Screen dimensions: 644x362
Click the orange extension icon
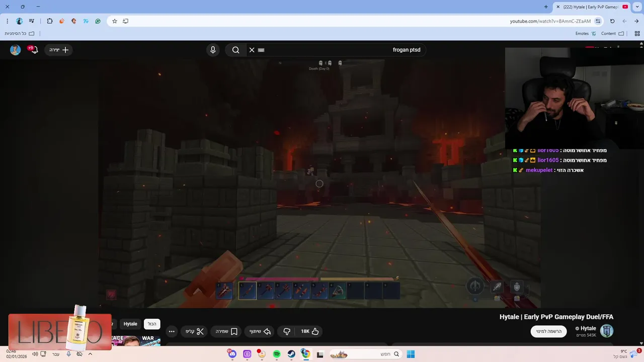pyautogui.click(x=62, y=21)
